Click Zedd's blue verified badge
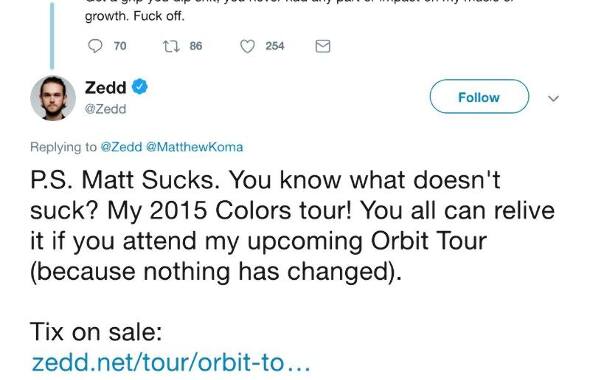590x380 pixels. [x=139, y=87]
